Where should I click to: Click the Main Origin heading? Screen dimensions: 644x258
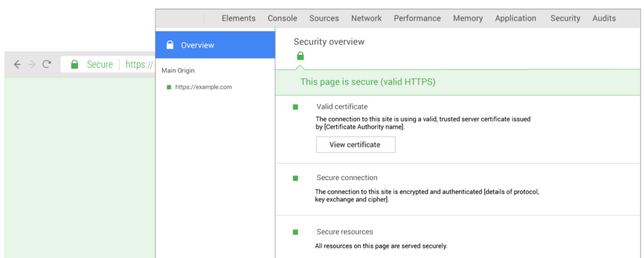tap(178, 70)
